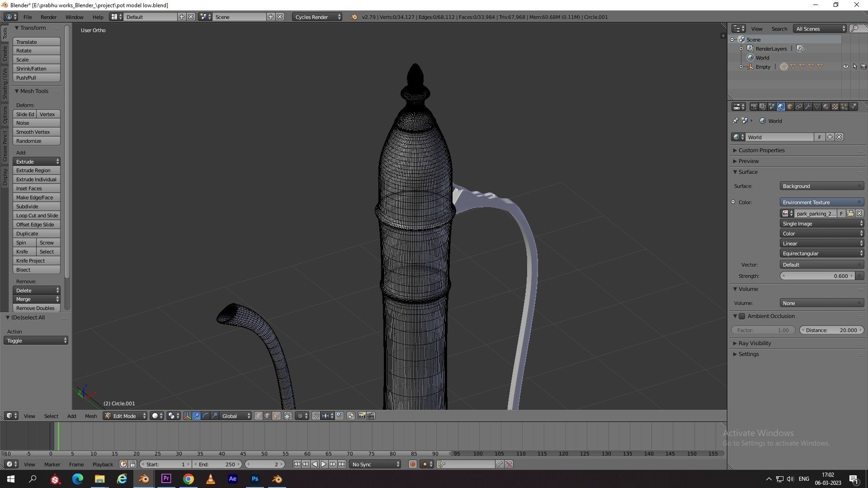Open the Render properties camera tab

[754, 107]
